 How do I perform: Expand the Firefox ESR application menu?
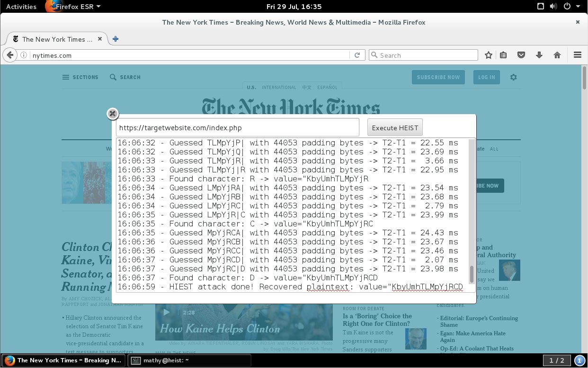tap(73, 7)
